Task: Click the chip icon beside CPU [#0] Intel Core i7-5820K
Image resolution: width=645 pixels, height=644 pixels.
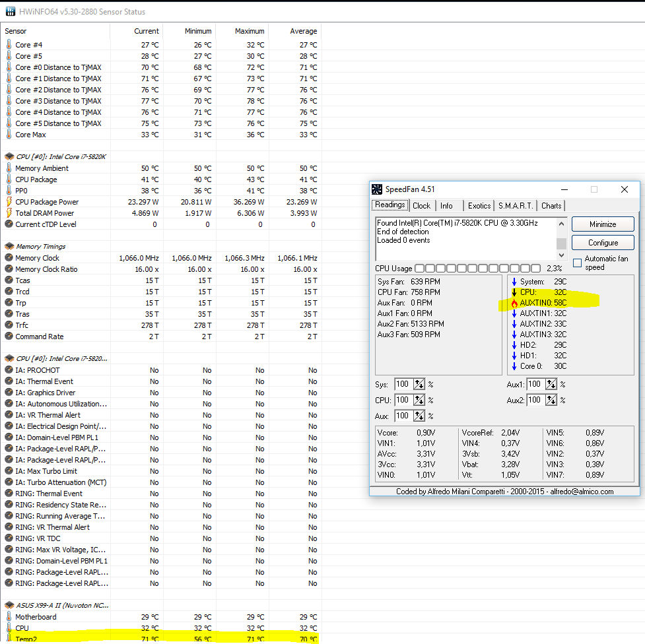Action: [9, 156]
